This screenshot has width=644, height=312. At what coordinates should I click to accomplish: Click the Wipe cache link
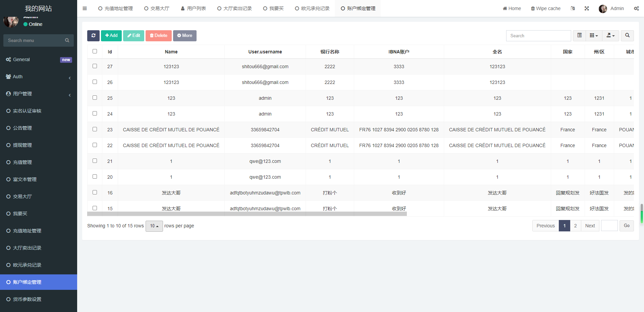point(545,8)
